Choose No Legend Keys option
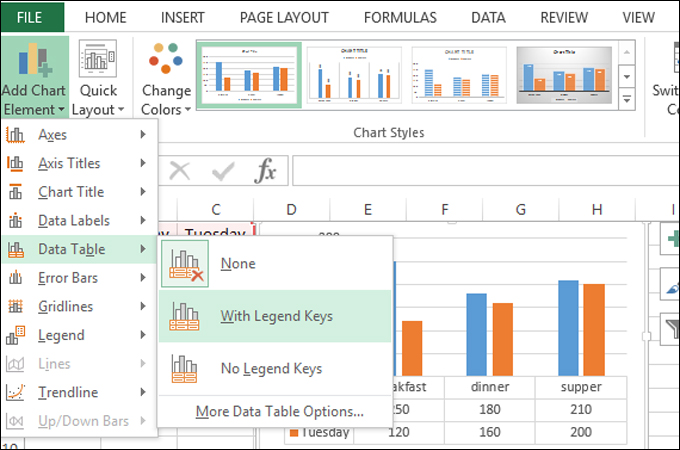 (275, 368)
